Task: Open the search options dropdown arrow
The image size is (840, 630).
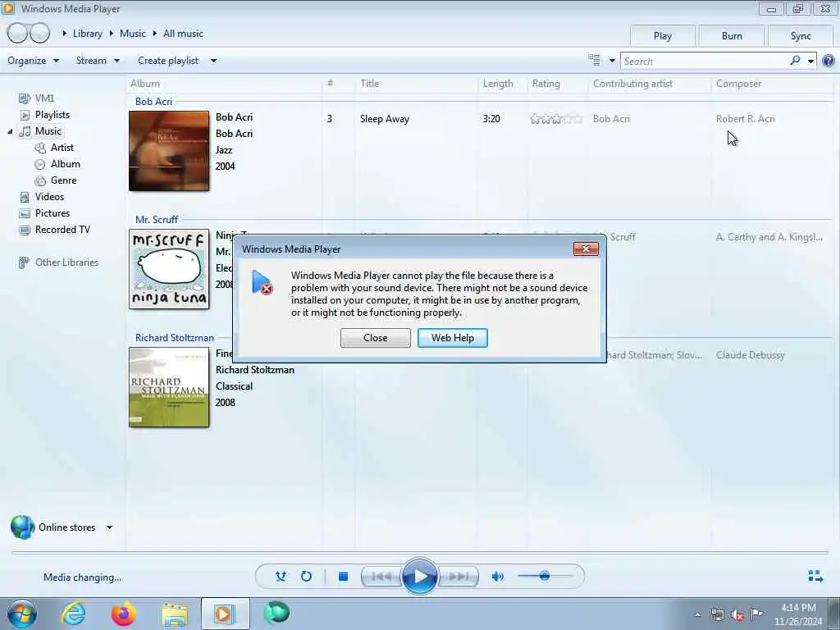Action: pos(810,61)
